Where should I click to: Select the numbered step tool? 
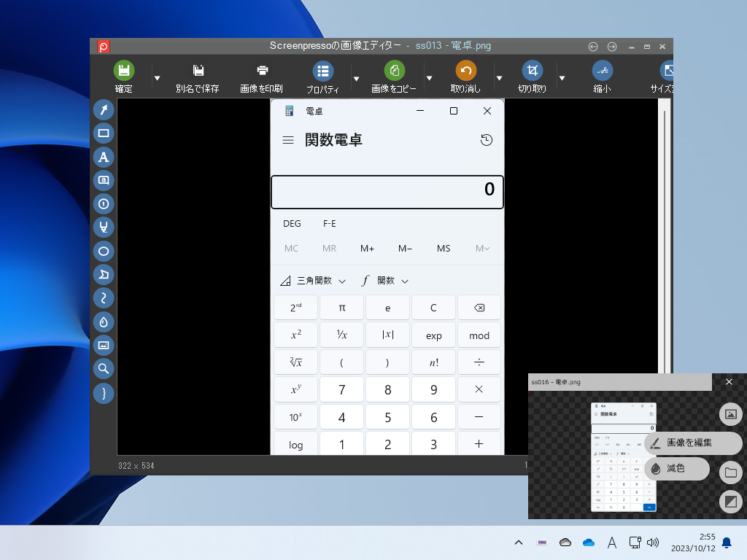(104, 204)
